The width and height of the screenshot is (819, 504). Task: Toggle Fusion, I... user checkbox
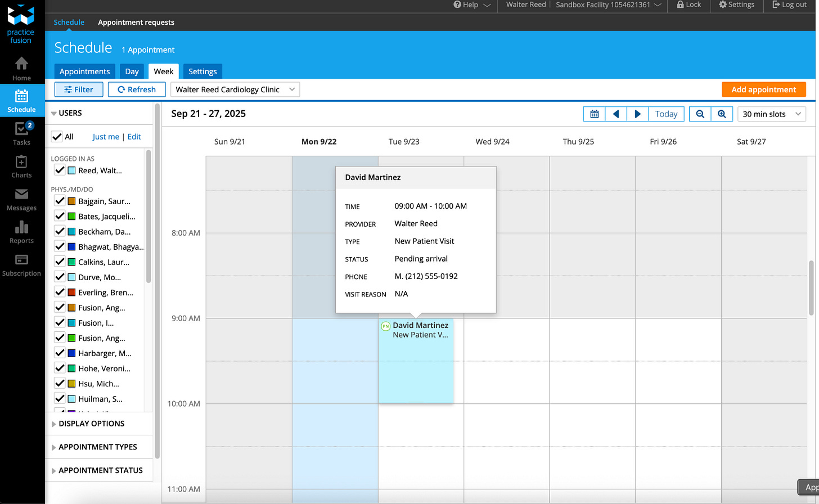coord(60,322)
